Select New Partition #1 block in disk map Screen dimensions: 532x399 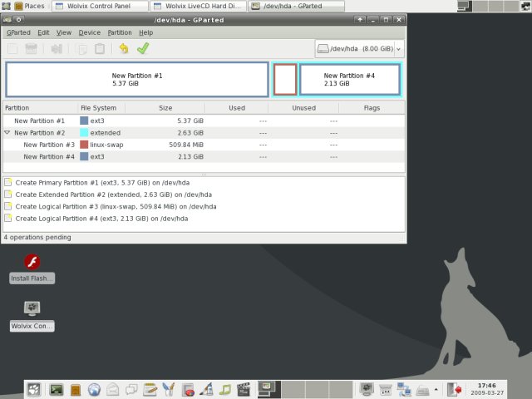(137, 80)
